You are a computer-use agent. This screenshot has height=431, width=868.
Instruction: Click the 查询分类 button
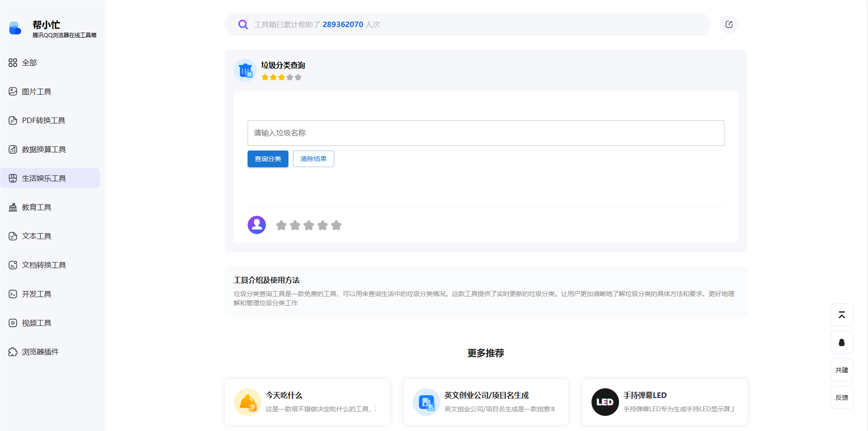pyautogui.click(x=267, y=158)
